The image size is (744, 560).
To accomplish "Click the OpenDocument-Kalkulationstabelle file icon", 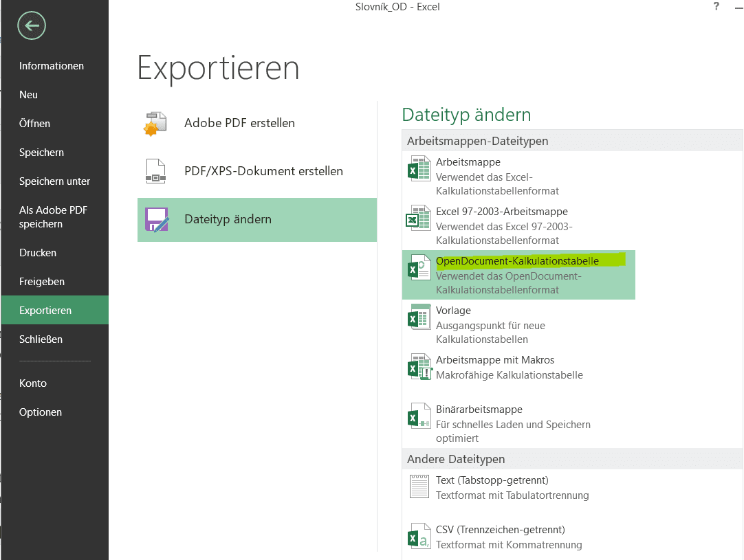I will click(419, 267).
